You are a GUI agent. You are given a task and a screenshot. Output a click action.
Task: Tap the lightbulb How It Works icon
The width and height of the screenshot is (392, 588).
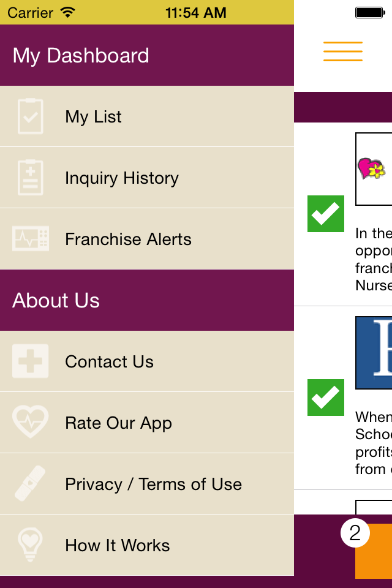pos(31,545)
